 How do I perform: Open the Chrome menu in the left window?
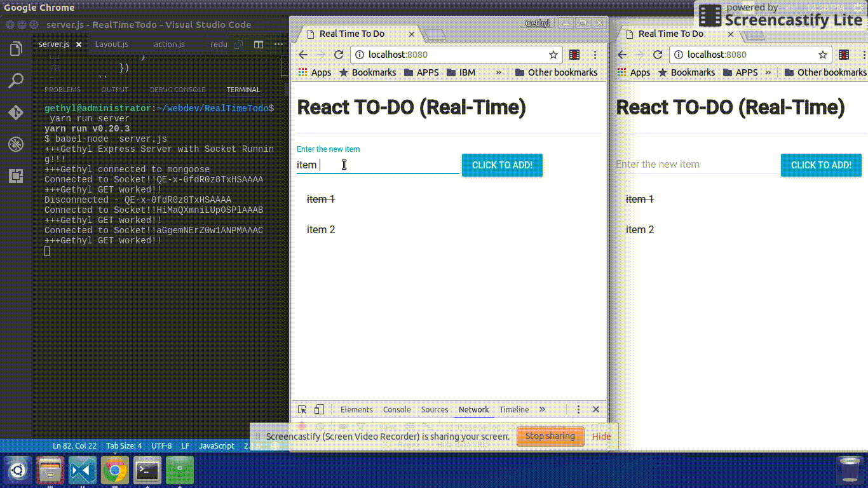pyautogui.click(x=595, y=55)
